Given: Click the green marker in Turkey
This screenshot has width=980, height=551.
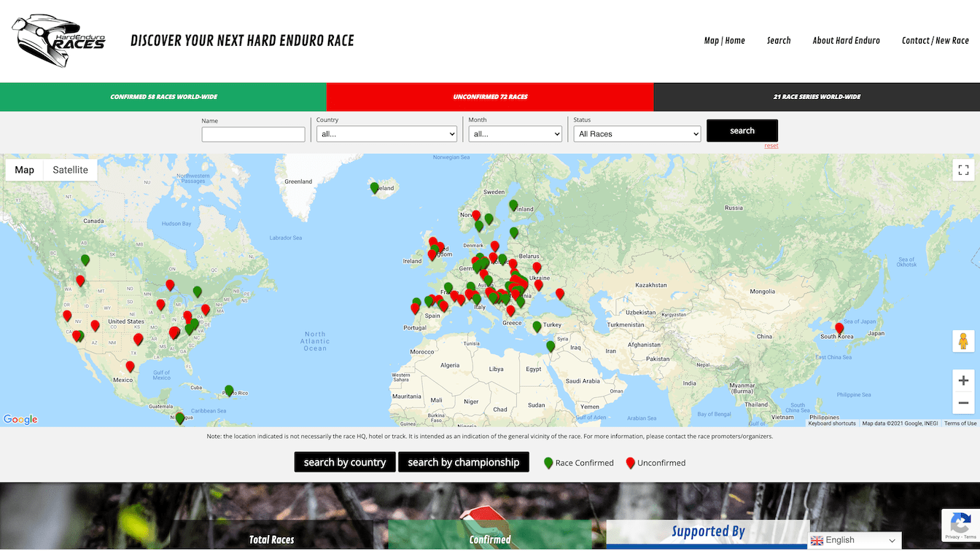Looking at the screenshot, I should 537,327.
